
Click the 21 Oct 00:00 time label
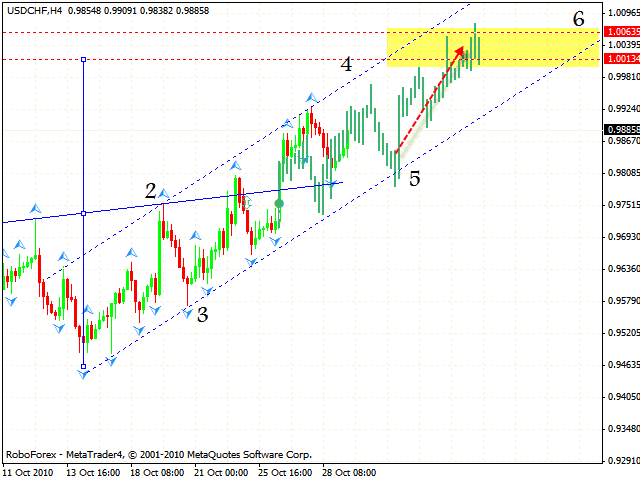221,473
